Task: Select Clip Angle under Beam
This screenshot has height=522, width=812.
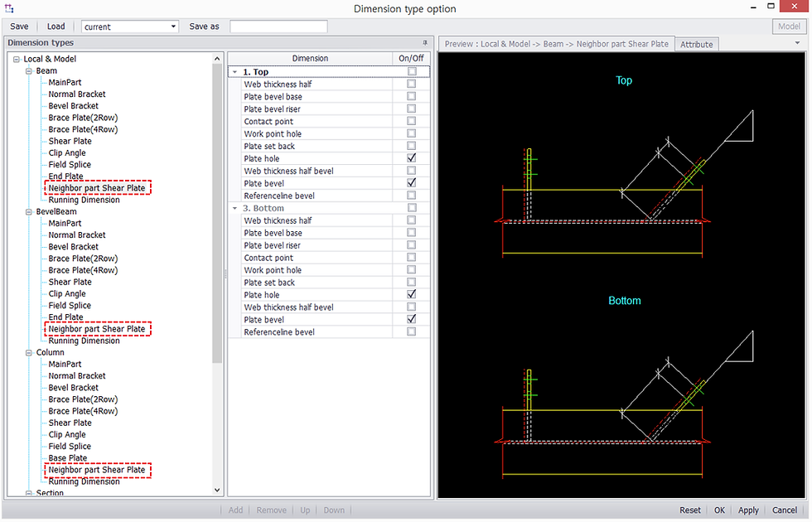Action: tap(67, 152)
